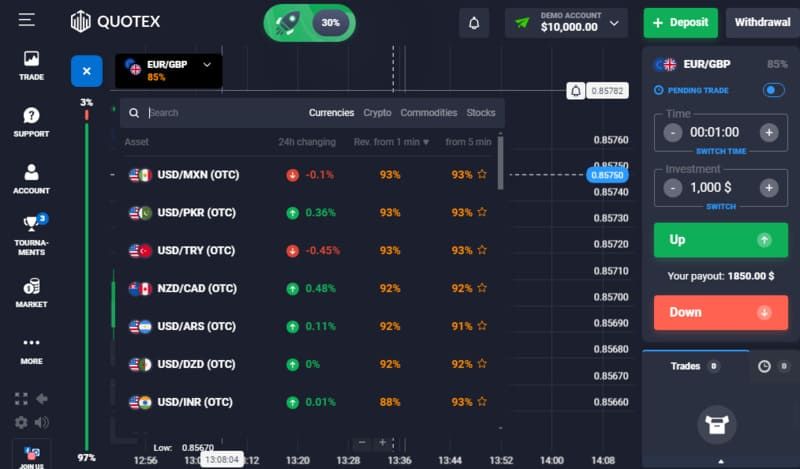This screenshot has height=469, width=800.
Task: Click the green Deposit button
Action: [x=681, y=23]
